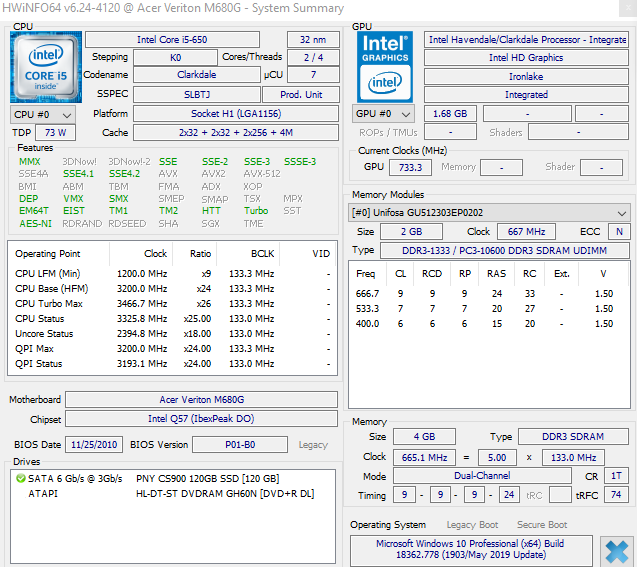Click the P01-B0 BIOS version field
637x567 pixels.
click(240, 445)
